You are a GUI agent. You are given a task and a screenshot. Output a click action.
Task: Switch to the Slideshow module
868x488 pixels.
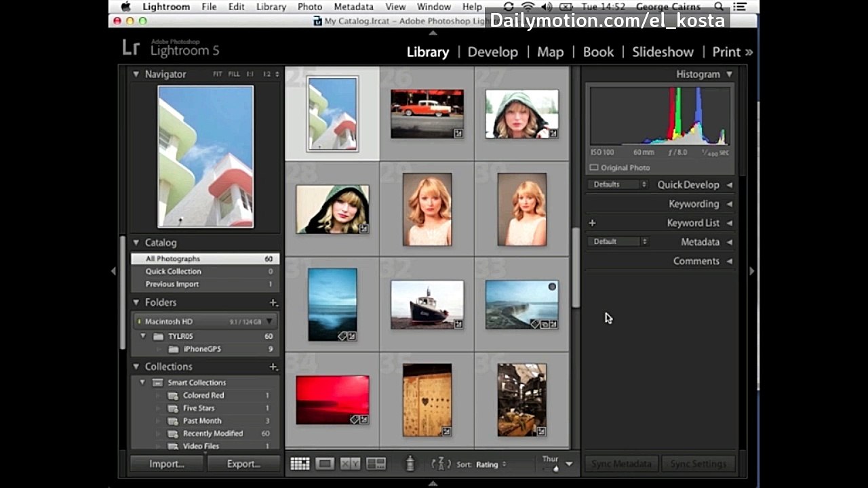(x=663, y=52)
